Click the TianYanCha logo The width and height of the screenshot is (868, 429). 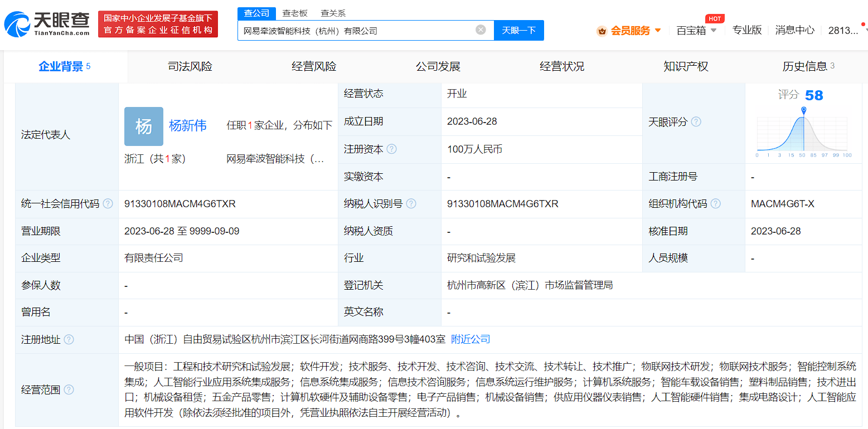point(47,24)
